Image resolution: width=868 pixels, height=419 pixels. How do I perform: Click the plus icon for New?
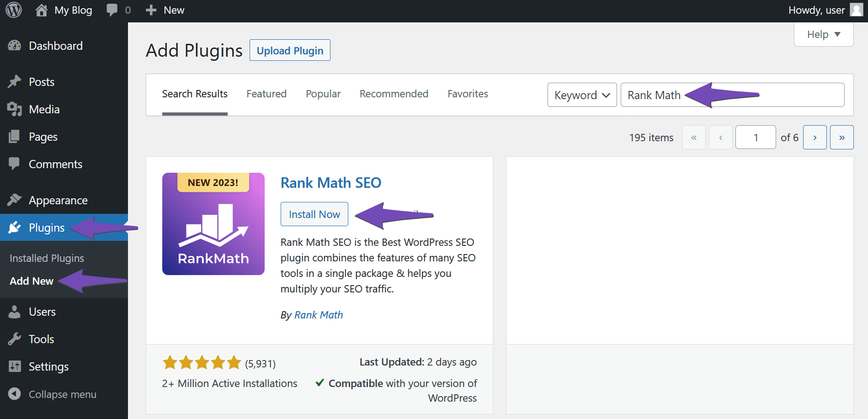(151, 10)
